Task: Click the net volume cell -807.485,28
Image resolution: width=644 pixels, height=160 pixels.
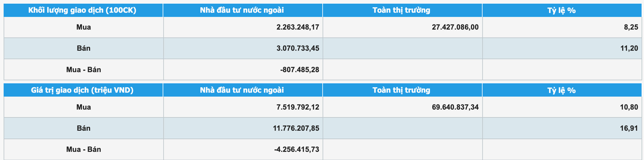Action: coord(300,70)
